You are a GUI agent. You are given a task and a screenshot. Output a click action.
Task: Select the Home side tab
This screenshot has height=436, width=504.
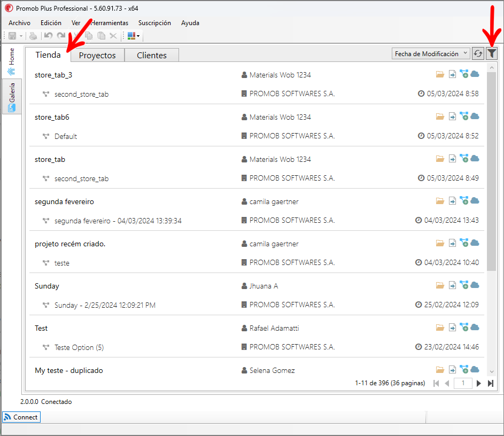coord(12,61)
